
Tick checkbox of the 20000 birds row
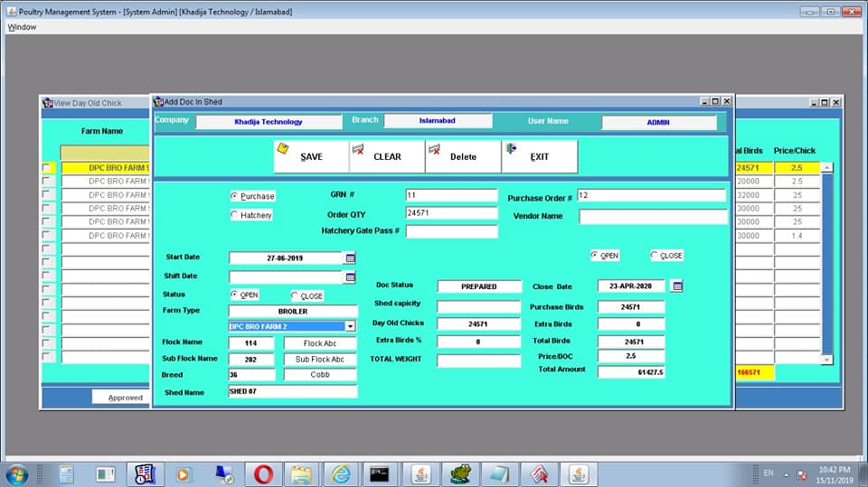pyautogui.click(x=46, y=181)
